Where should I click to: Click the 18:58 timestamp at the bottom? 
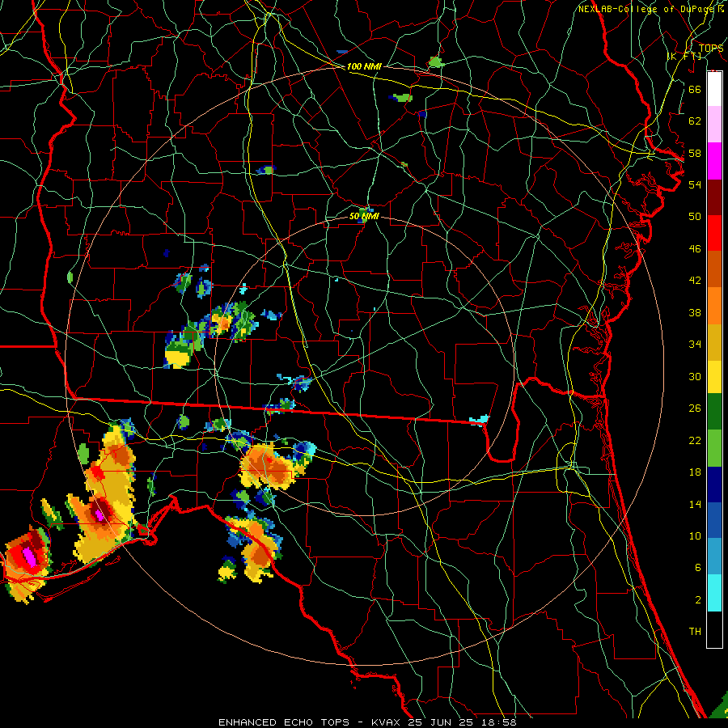click(x=498, y=722)
